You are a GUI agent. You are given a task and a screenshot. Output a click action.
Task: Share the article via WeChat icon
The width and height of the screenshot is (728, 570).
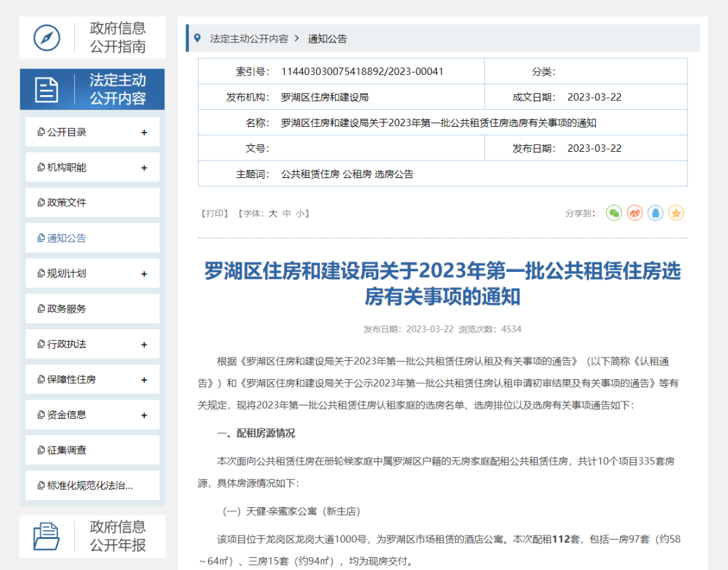click(x=614, y=213)
